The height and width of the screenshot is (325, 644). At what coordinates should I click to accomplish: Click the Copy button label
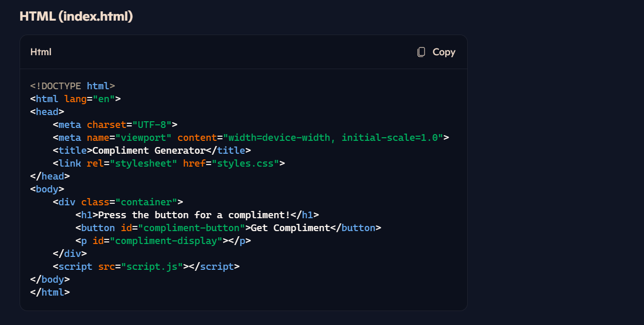(444, 52)
